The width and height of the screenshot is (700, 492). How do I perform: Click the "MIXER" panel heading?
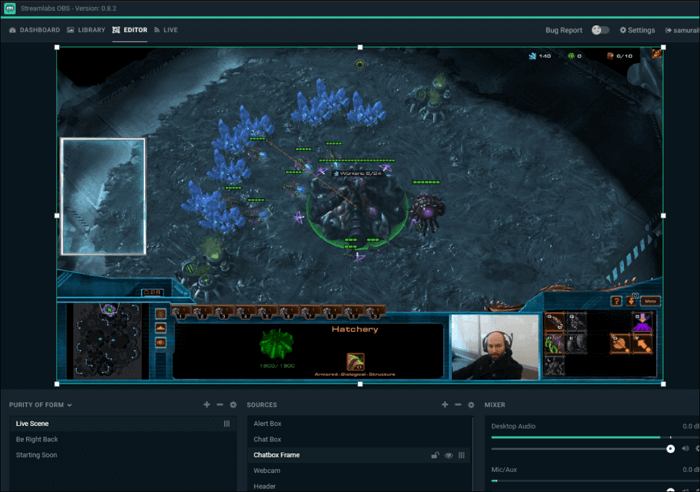pos(495,404)
